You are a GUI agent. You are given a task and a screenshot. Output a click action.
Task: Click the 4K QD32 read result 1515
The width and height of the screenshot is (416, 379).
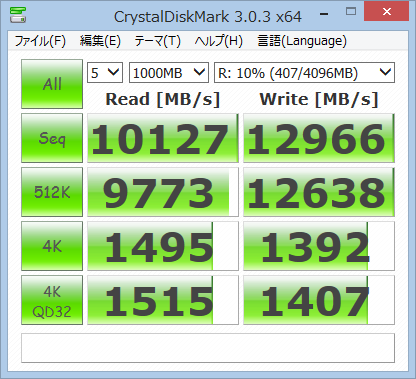point(163,300)
